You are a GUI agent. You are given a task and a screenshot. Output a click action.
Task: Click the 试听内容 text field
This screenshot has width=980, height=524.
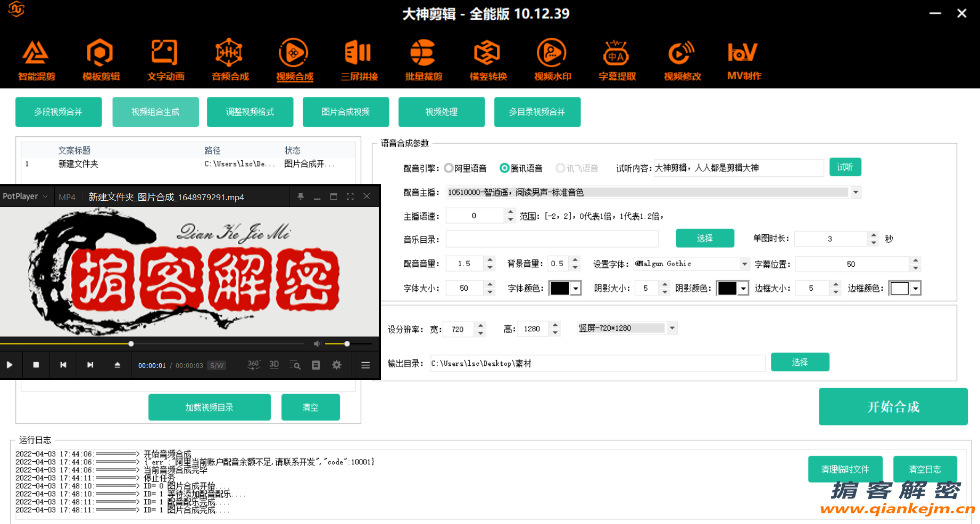pyautogui.click(x=738, y=168)
